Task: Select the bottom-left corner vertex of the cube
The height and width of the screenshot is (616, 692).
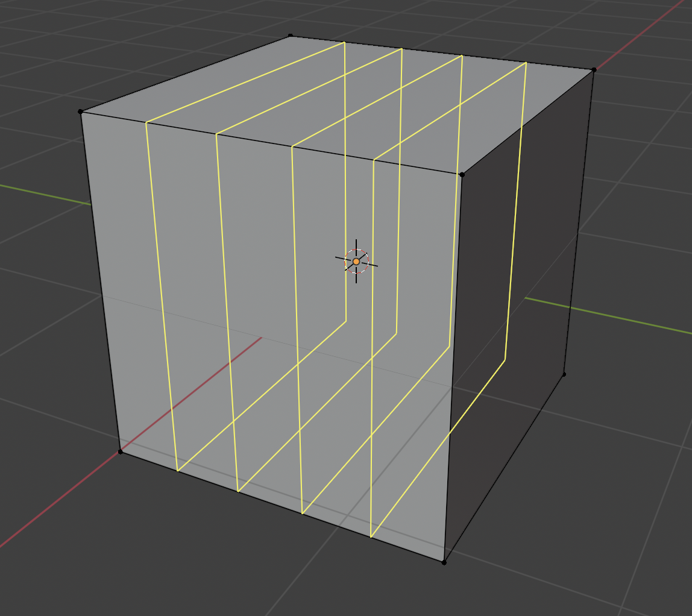Action: (x=121, y=451)
